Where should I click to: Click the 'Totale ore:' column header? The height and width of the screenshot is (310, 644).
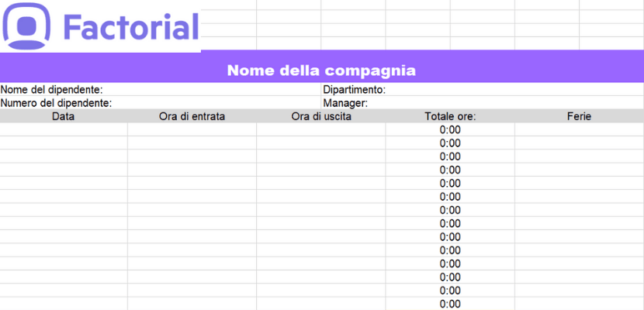point(450,116)
